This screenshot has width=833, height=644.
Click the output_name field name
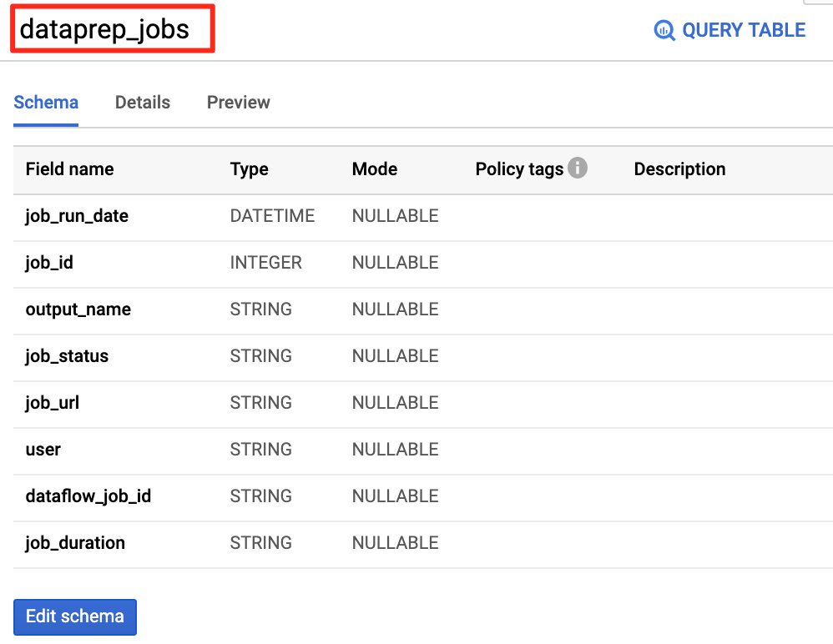click(x=78, y=309)
